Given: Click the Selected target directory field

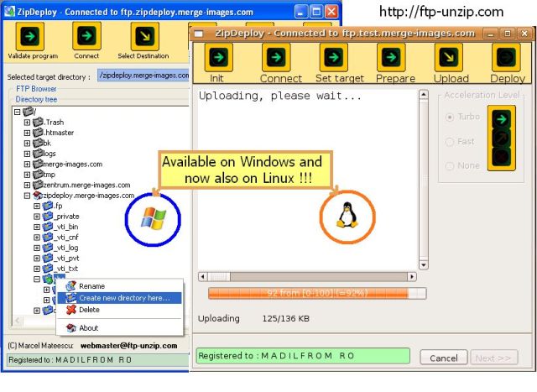Looking at the screenshot, I should tap(143, 76).
